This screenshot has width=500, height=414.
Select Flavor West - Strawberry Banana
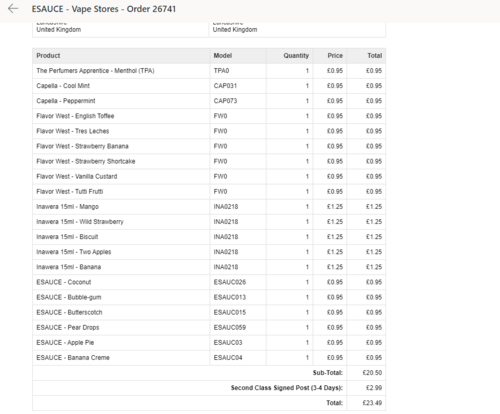pos(82,146)
